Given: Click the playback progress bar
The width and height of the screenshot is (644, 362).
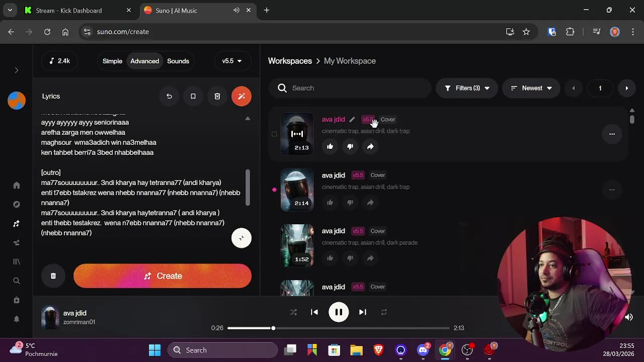Looking at the screenshot, I should (x=338, y=328).
